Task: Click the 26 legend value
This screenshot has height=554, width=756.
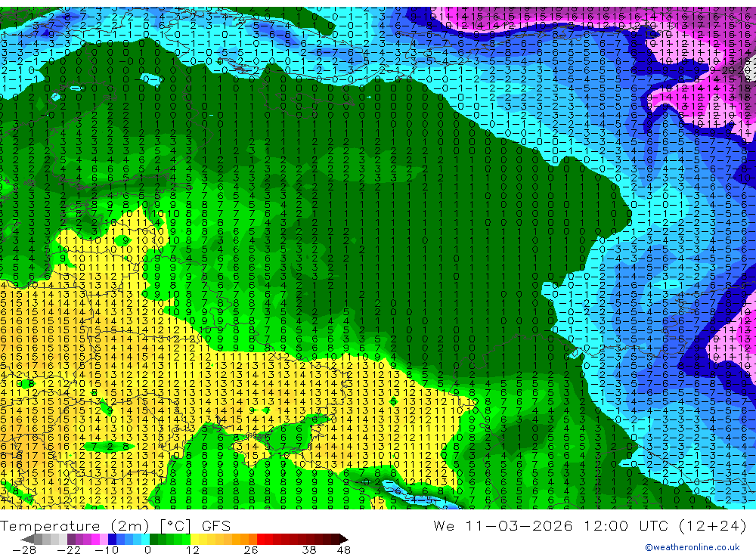Action: coord(251,550)
